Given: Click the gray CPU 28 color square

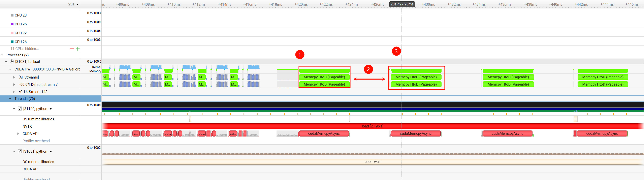Looking at the screenshot, I should point(12,15).
